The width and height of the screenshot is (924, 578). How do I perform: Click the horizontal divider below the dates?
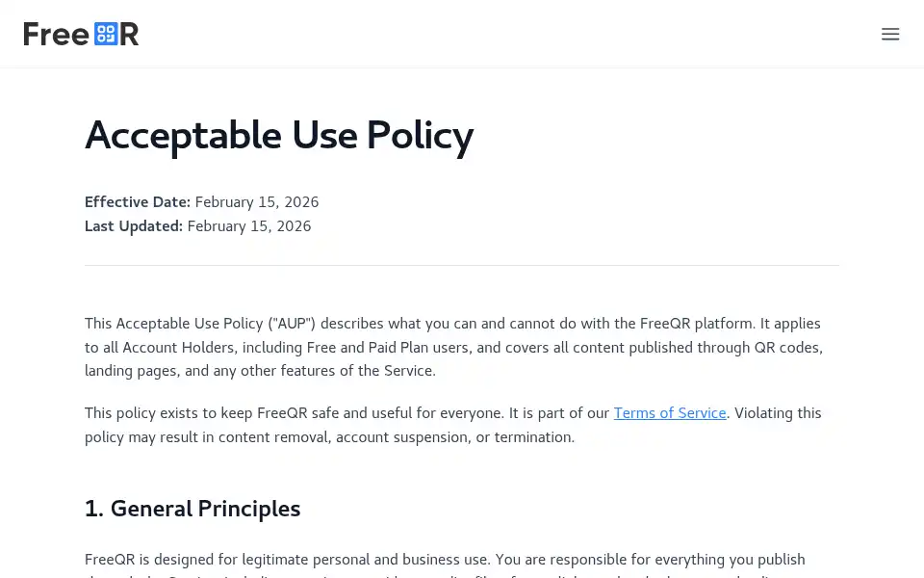click(462, 266)
